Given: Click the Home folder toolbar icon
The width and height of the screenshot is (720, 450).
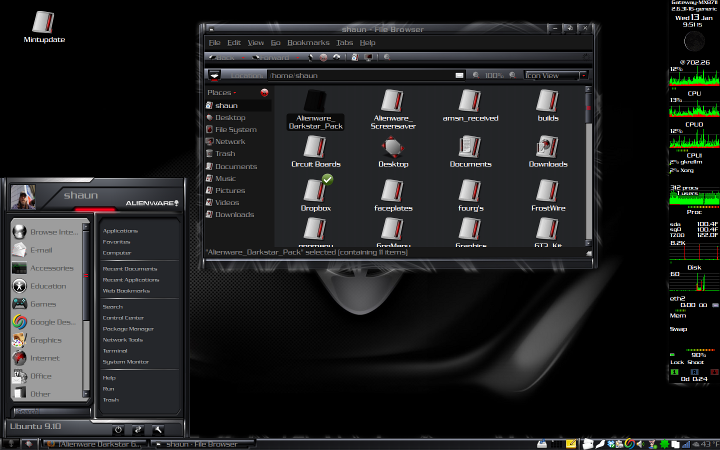Looking at the screenshot, I should pyautogui.click(x=355, y=57).
